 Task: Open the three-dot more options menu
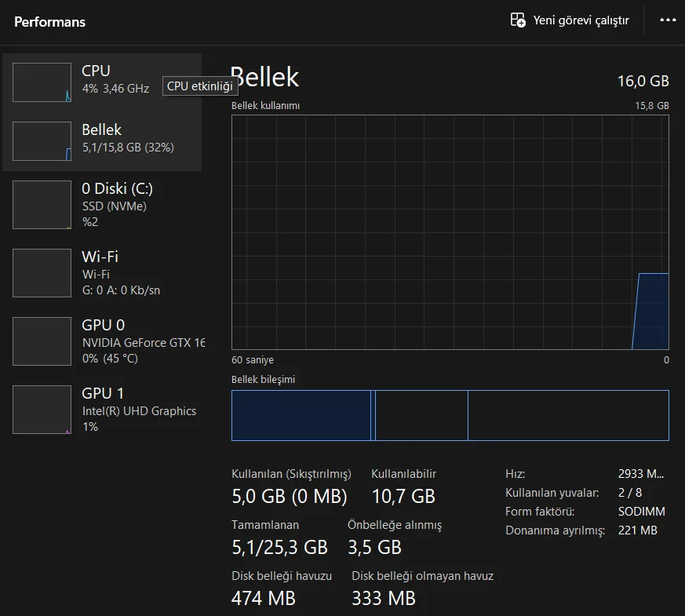point(668,20)
